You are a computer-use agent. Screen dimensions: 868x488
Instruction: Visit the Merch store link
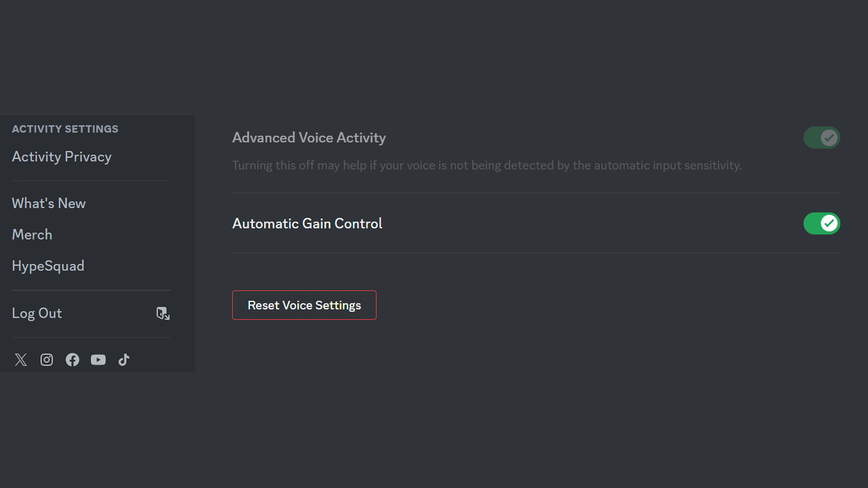pyautogui.click(x=32, y=234)
